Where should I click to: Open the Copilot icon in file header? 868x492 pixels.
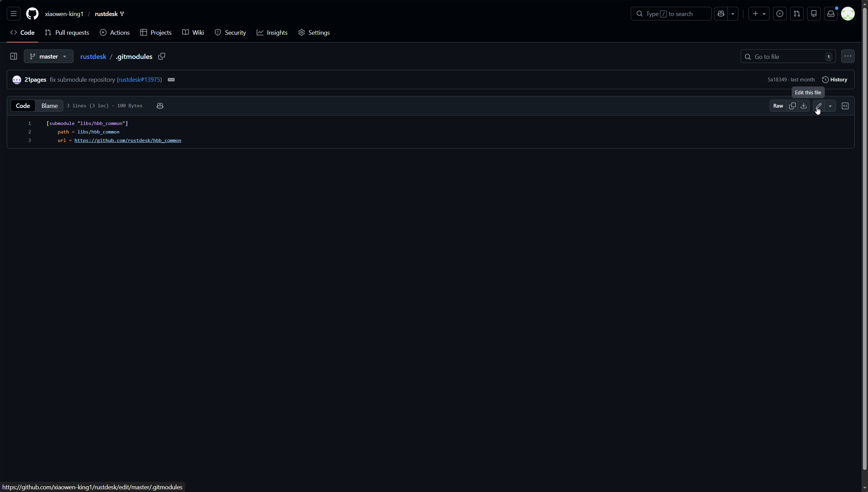160,106
